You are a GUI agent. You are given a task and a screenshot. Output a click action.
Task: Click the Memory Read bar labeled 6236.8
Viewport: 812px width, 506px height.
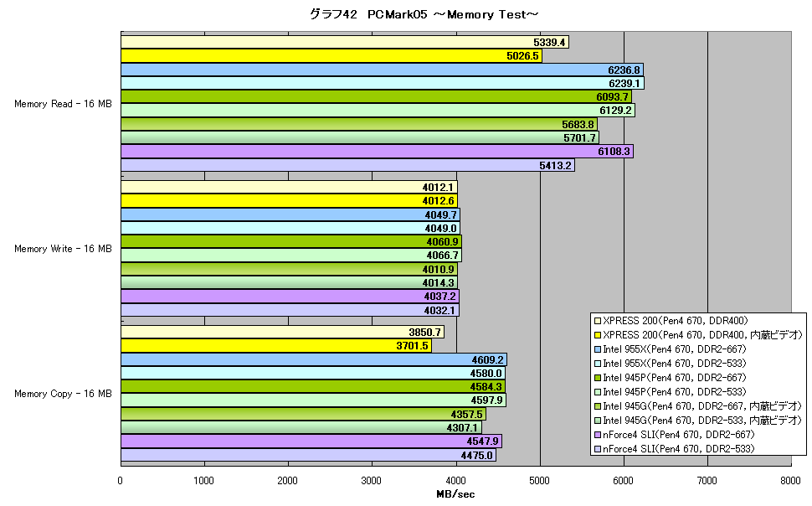[383, 70]
